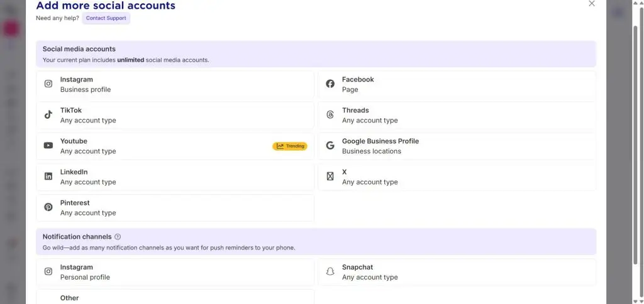Image resolution: width=644 pixels, height=304 pixels.
Task: Click the Facebook logo icon
Action: [x=330, y=84]
